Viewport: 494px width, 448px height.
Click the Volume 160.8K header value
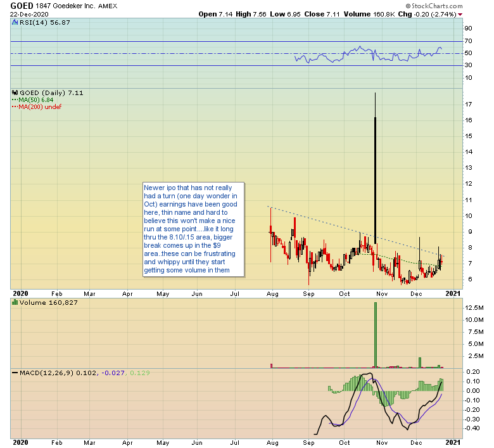[x=369, y=14]
